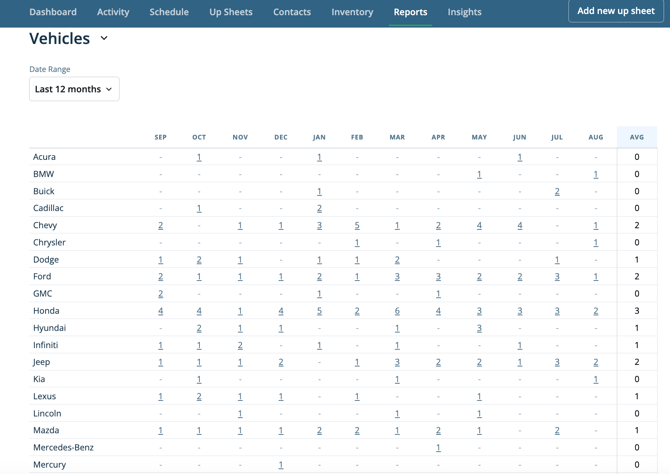The width and height of the screenshot is (670, 474).
Task: Open Jeep's August count link
Action: point(596,362)
